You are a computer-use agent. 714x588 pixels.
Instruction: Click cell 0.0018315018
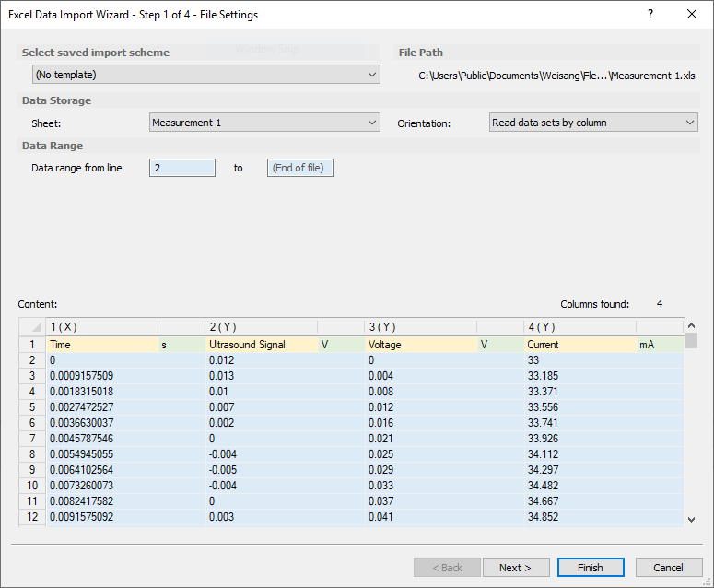point(125,392)
